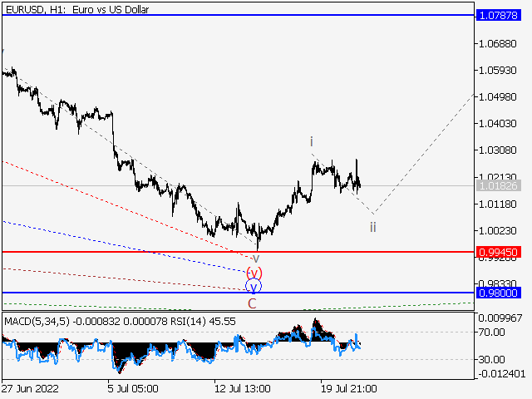Select the red parenthesized (v) wave label

click(x=254, y=273)
